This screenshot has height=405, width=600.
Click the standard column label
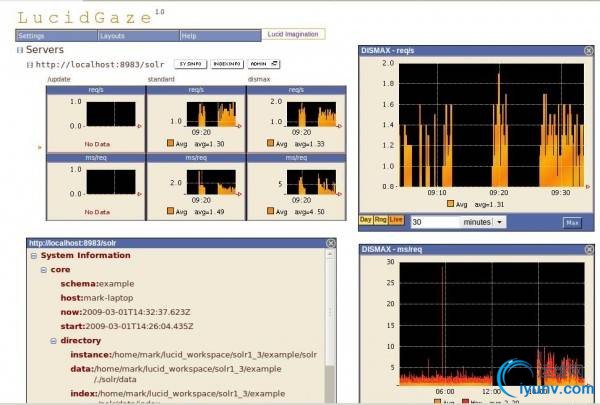[x=161, y=79]
